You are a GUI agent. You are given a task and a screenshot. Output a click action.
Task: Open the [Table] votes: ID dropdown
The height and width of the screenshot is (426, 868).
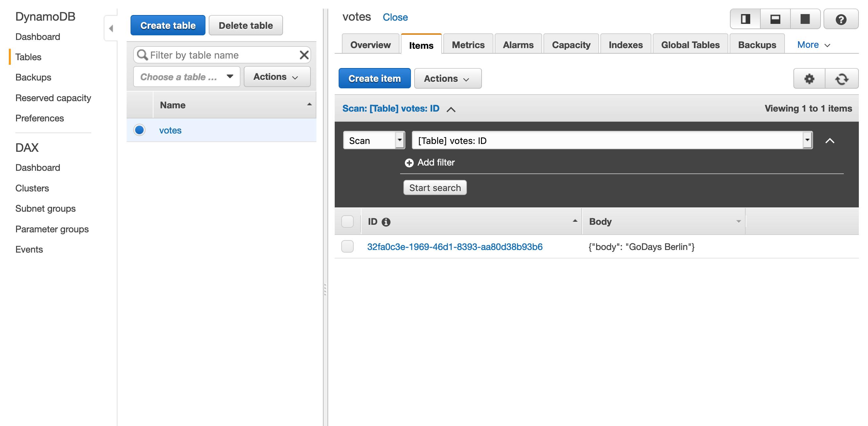612,140
